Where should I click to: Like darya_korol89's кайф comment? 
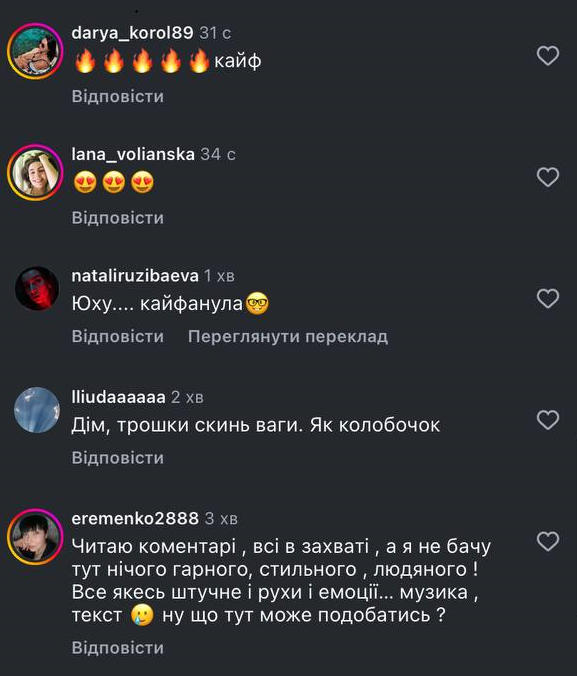[x=548, y=56]
